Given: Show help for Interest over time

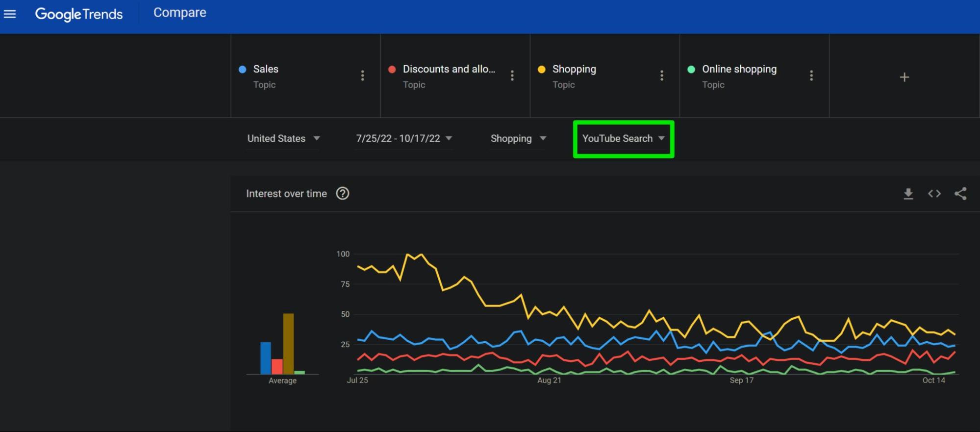Looking at the screenshot, I should pos(343,194).
